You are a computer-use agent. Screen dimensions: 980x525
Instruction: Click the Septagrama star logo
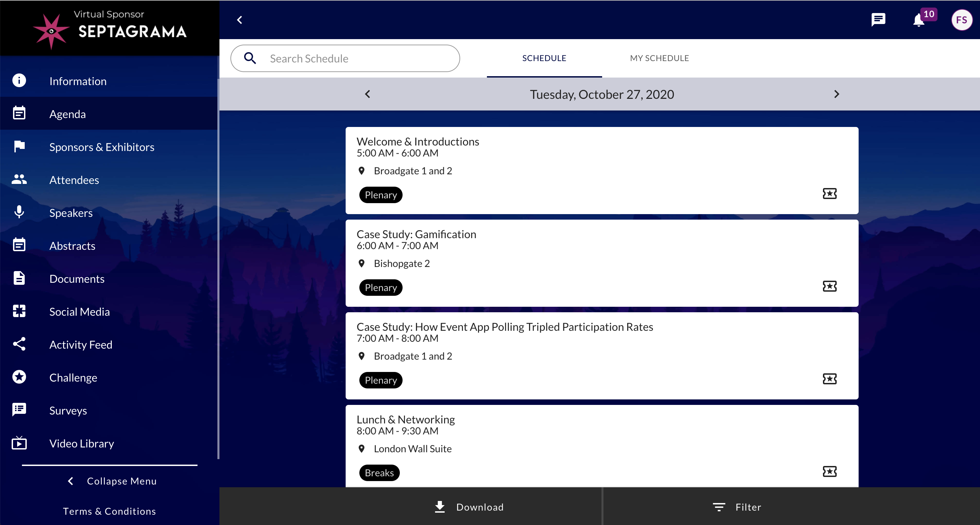click(x=51, y=31)
